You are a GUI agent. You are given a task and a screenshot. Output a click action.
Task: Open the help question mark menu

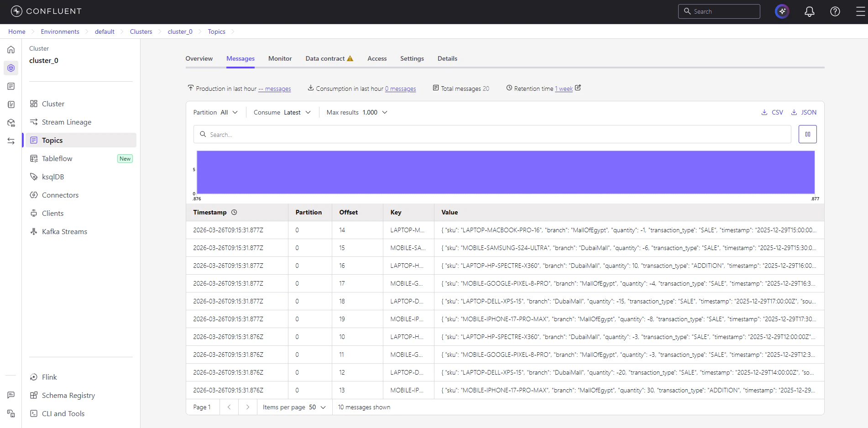[x=835, y=11]
